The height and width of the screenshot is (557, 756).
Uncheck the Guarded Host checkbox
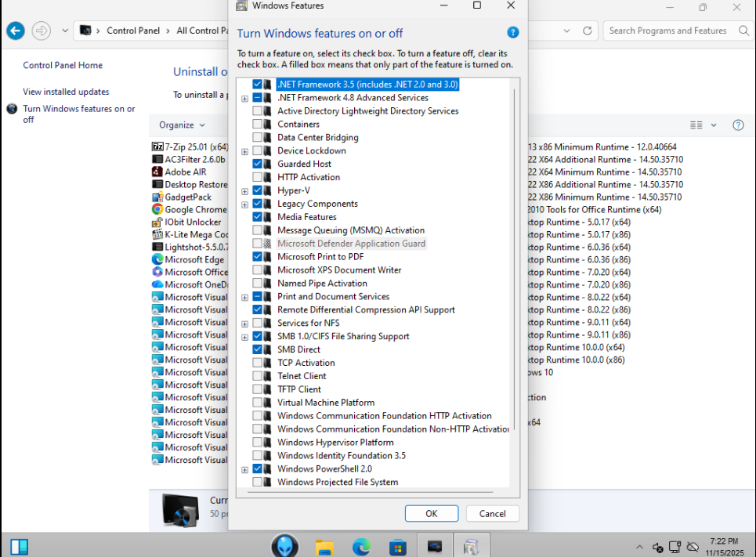point(257,164)
